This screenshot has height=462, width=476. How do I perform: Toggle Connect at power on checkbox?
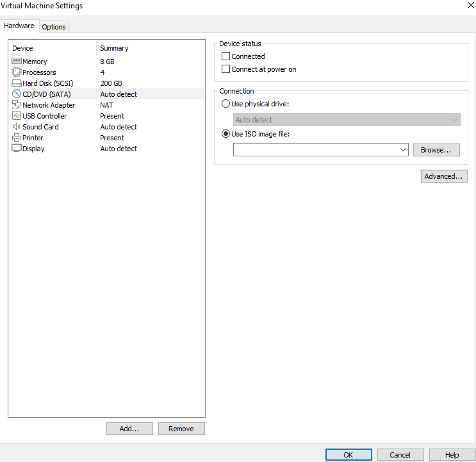tap(226, 69)
